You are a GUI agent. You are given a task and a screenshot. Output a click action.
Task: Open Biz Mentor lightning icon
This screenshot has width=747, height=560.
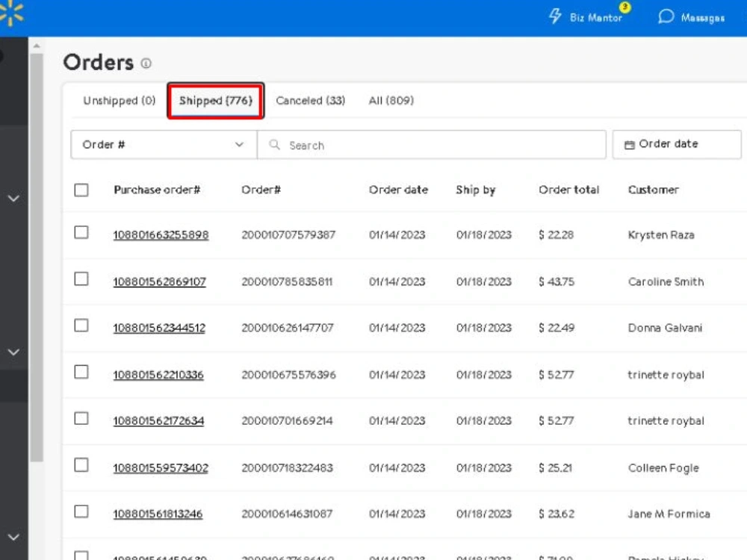[x=555, y=16]
